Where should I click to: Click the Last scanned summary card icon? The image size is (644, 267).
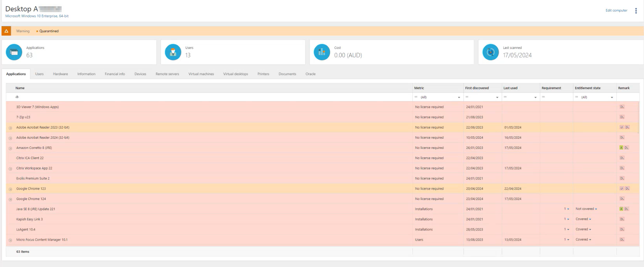491,52
